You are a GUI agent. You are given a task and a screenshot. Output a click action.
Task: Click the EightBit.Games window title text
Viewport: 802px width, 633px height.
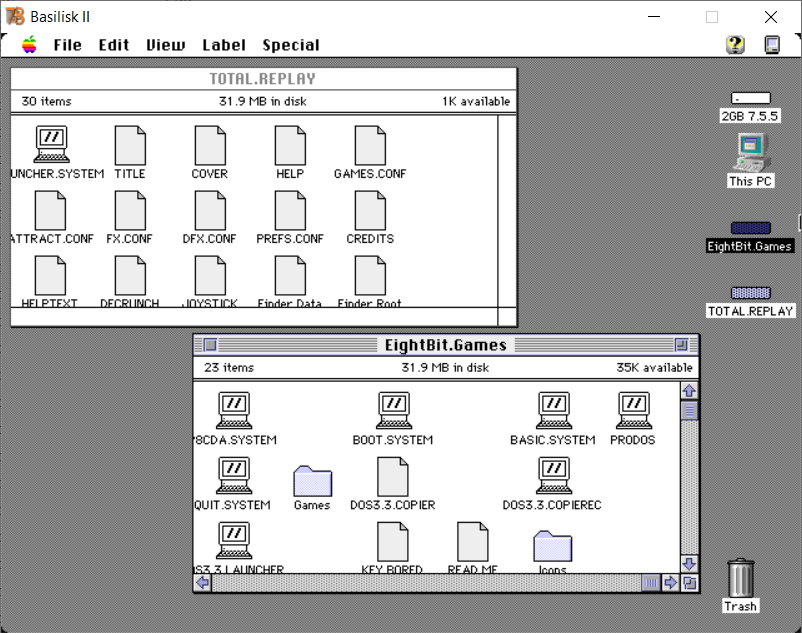pyautogui.click(x=445, y=345)
